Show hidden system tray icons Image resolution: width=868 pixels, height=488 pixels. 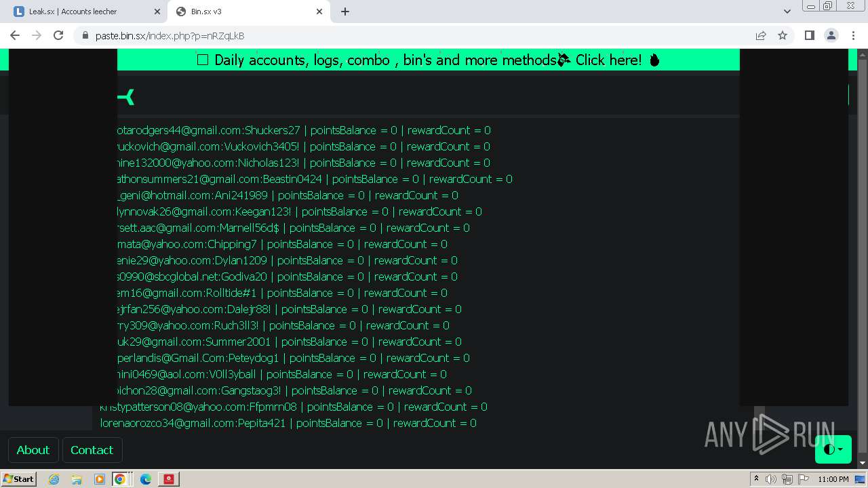(756, 479)
